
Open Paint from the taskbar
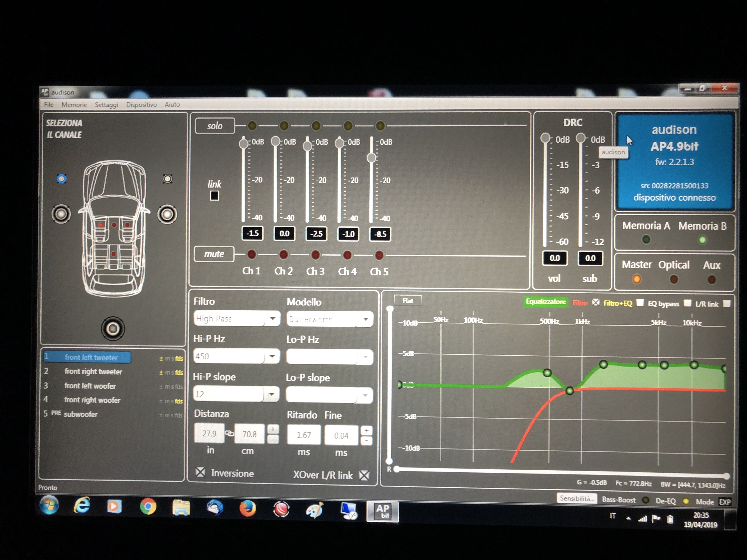314,510
